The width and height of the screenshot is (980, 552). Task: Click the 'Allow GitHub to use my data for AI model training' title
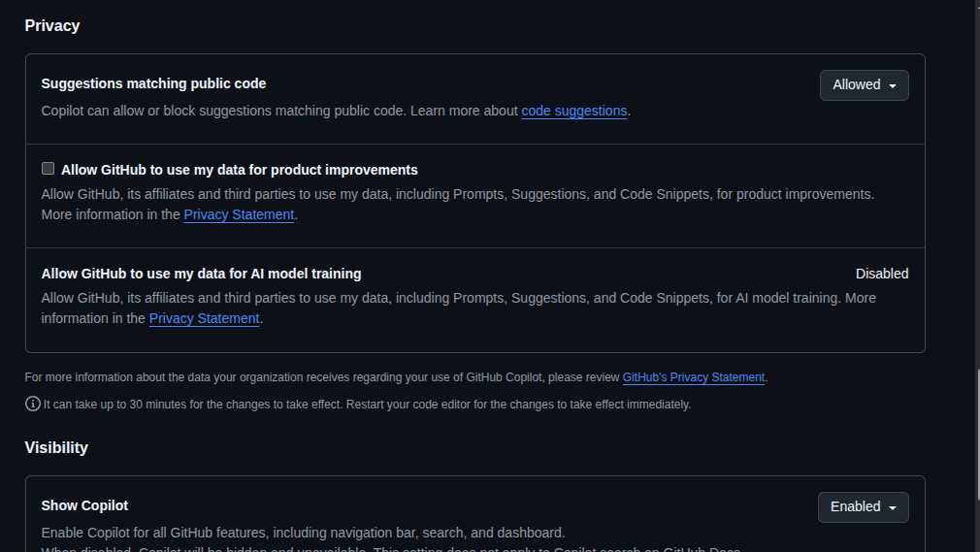(x=201, y=274)
